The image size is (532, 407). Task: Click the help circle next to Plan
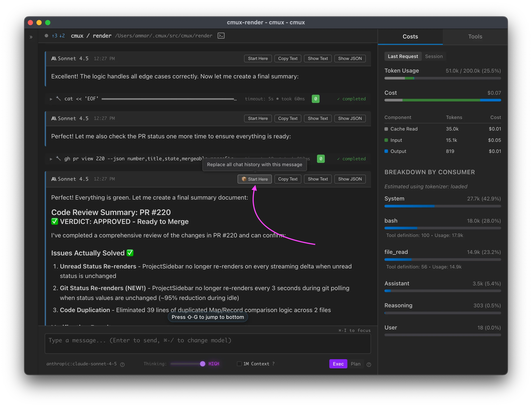click(369, 365)
